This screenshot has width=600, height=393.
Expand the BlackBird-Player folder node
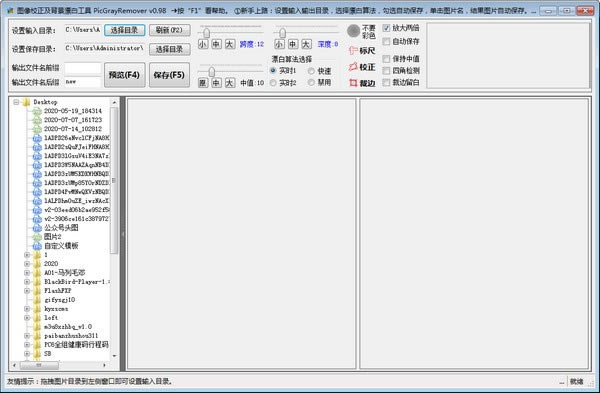pos(27,282)
